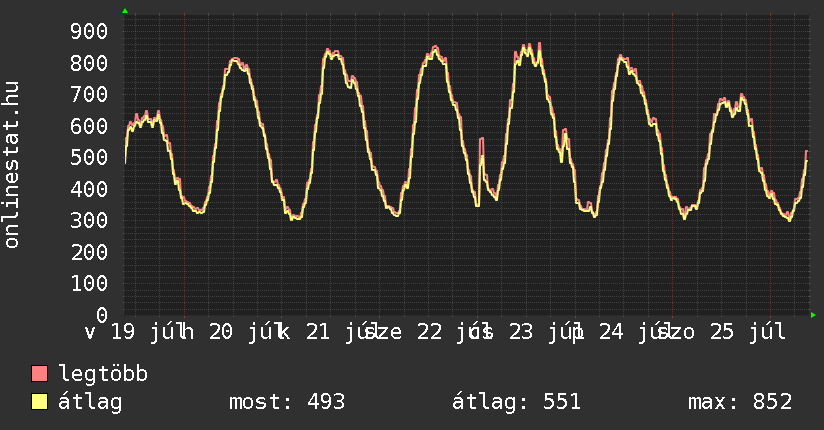Select the legtöbb legend label
Viewport: 824px width, 430px height.
click(103, 373)
